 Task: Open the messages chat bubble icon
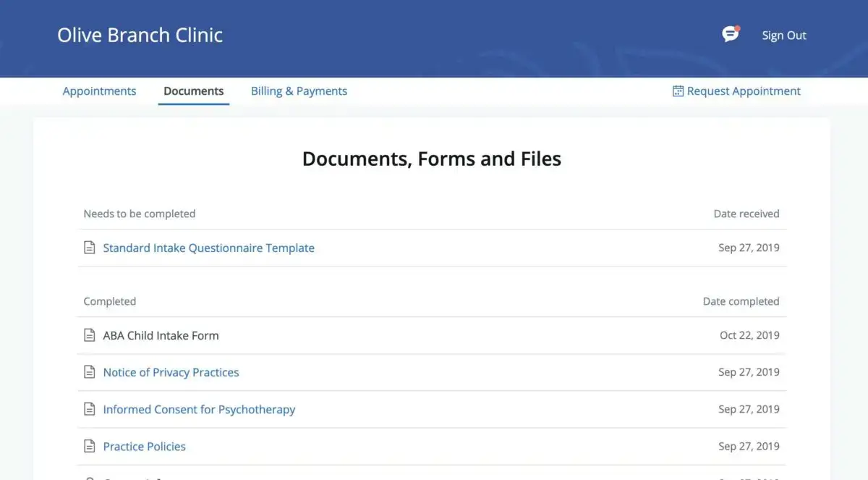click(731, 34)
